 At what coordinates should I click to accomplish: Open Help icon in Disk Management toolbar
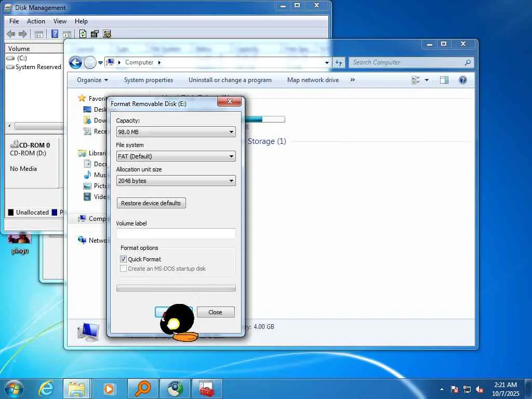click(55, 34)
